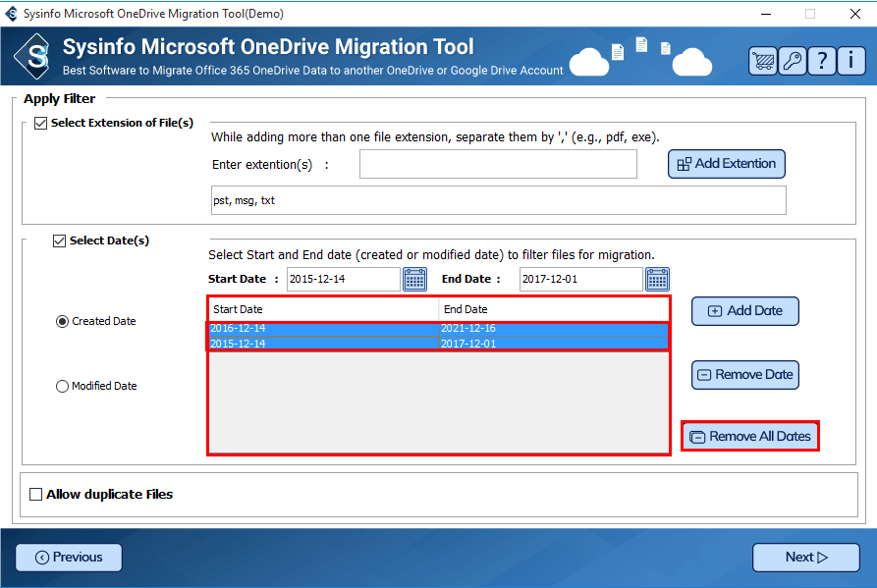This screenshot has height=588, width=877.
Task: Toggle the Select Date(s) checkbox
Action: click(x=59, y=241)
